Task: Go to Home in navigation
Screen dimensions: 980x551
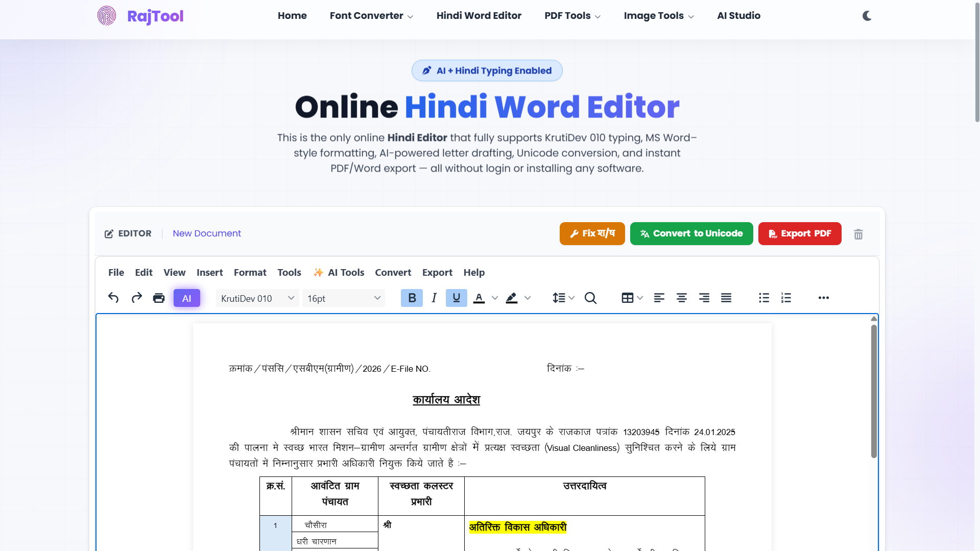Action: point(292,16)
